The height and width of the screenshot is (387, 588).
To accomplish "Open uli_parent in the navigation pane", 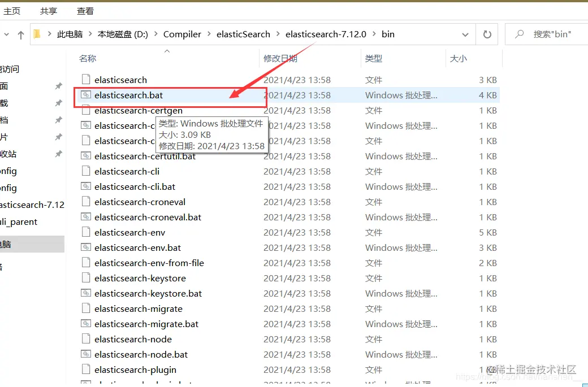I will (x=19, y=222).
